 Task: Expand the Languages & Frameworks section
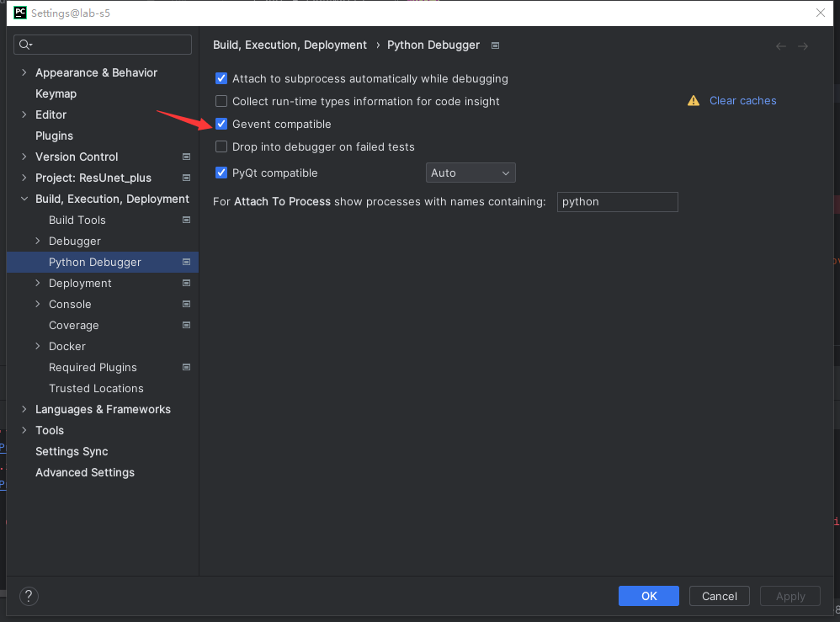coord(24,409)
